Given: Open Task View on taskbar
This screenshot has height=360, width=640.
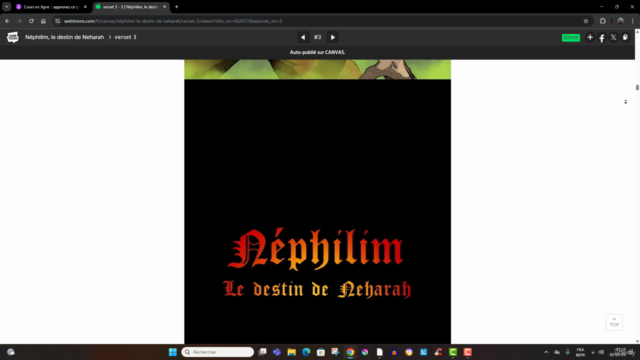Looking at the screenshot, I should [262, 352].
